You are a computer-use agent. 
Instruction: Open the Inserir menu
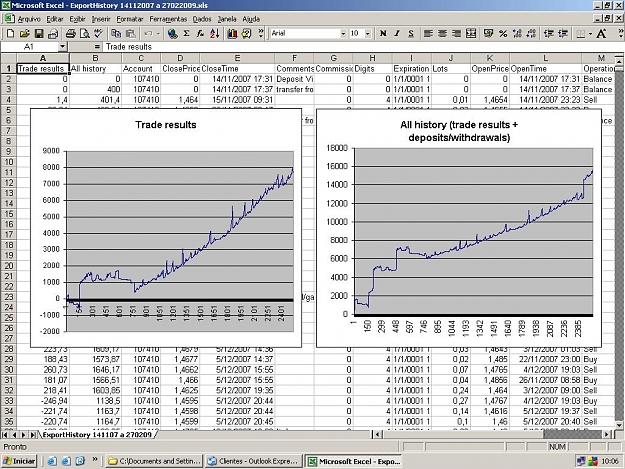(x=101, y=19)
